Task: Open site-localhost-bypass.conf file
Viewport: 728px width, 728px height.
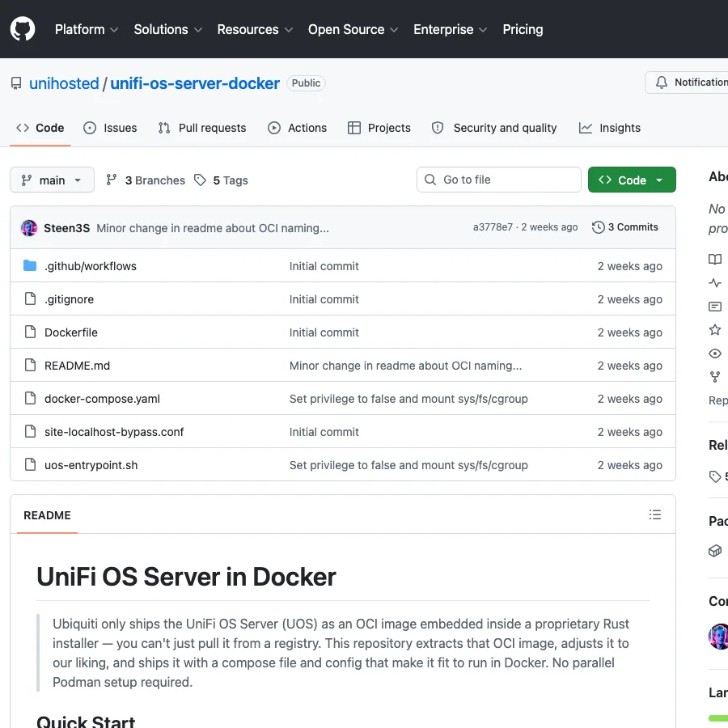Action: coord(114,432)
